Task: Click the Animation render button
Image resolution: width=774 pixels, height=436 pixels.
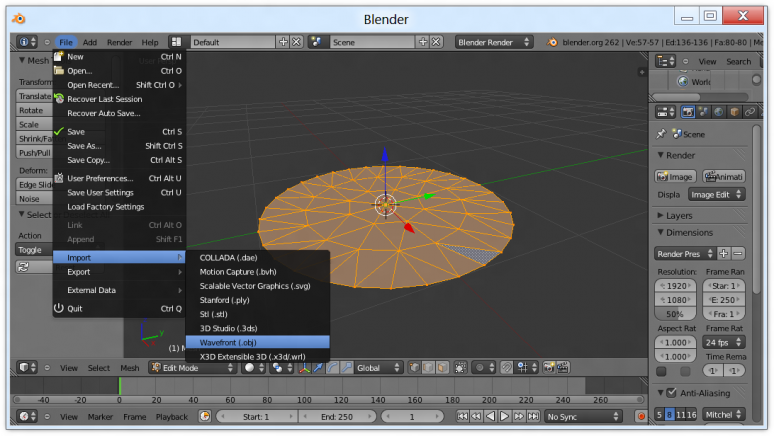Action: click(724, 176)
